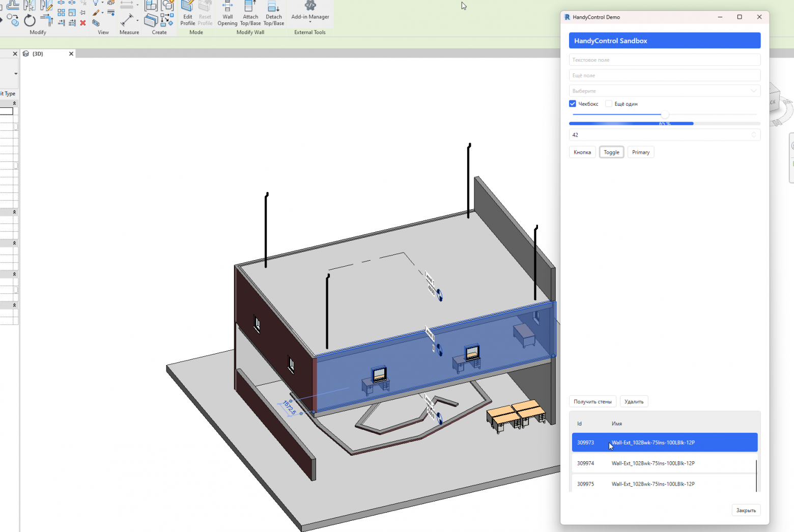Select the Delete tool in Modify panel
Screen dimensions: 794x532
point(83,23)
